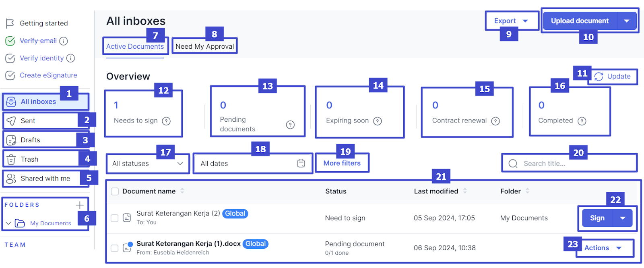
Task: Click the More filters button
Action: point(342,163)
